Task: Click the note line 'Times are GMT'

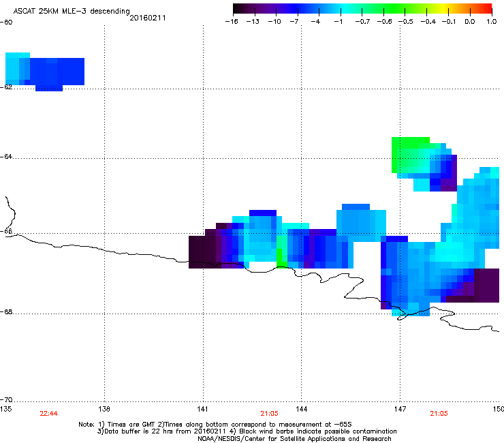Action: (x=215, y=425)
